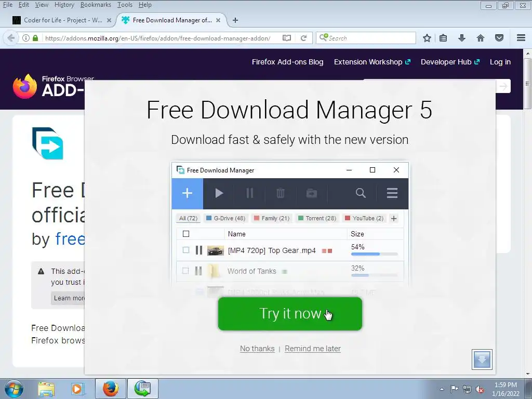Click the page vertical scrollbar thumb
Screen dimensions: 532x399
coord(527,83)
